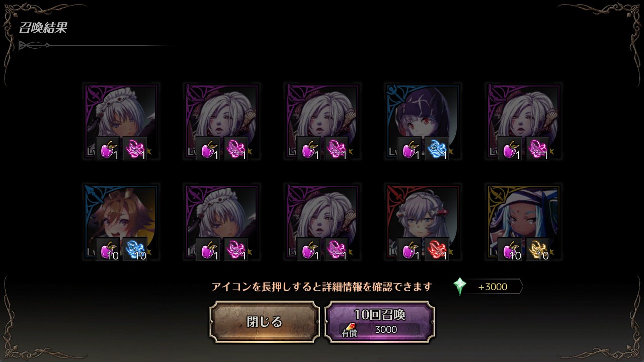Image resolution: width=644 pixels, height=362 pixels.
Task: Tap the red crystal item icon
Action: pos(437,249)
